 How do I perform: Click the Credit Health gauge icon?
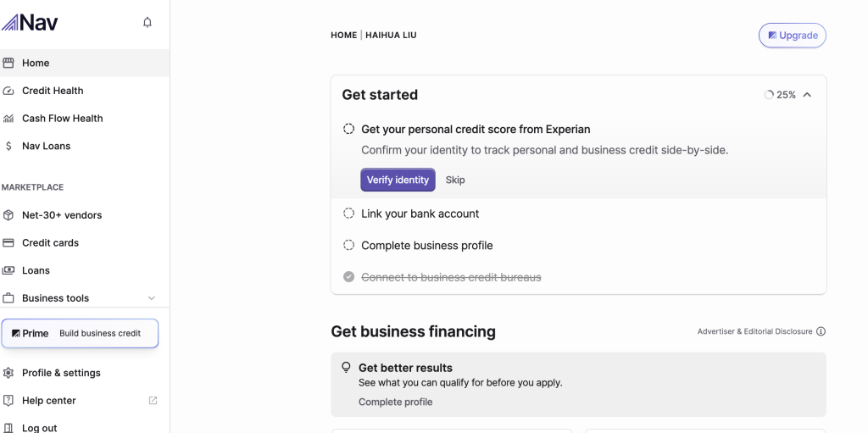8,91
